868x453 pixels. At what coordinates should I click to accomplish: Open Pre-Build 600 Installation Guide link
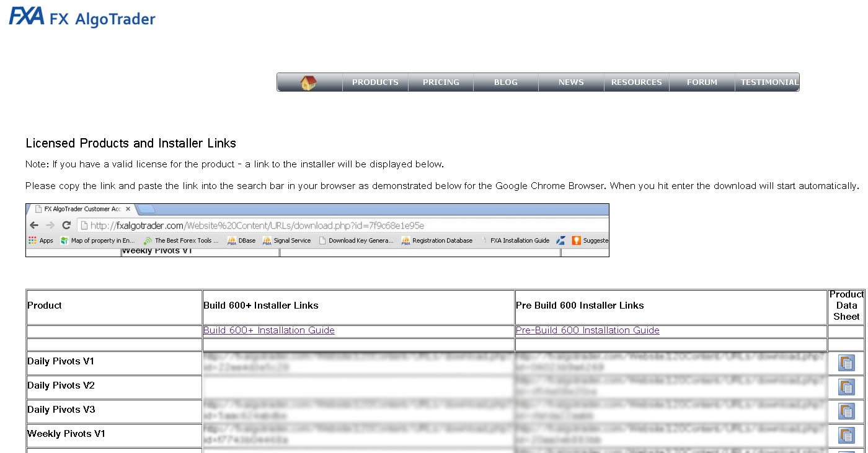click(x=587, y=331)
